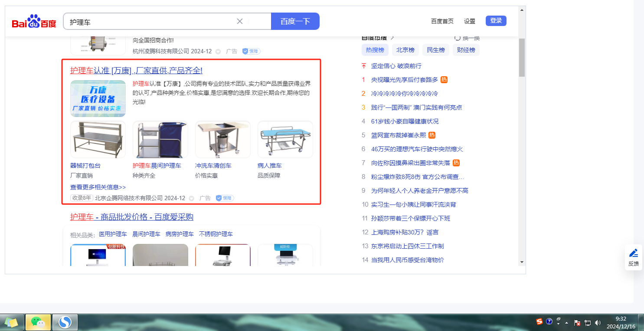Open hot search 为何年轻人个人养老金开户意愿不高

click(420, 191)
